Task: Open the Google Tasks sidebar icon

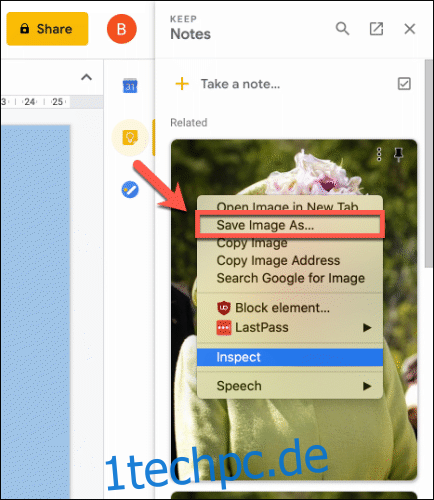Action: [130, 190]
